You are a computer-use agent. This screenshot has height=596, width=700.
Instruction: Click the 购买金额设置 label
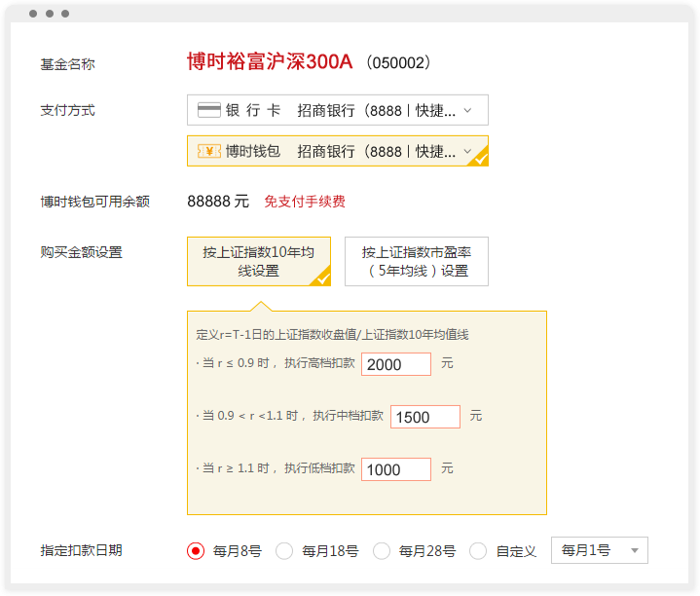click(x=81, y=252)
